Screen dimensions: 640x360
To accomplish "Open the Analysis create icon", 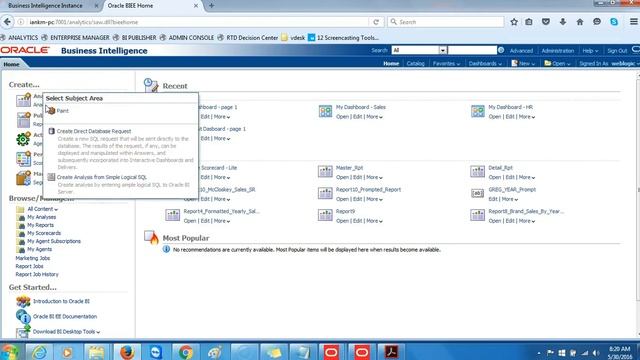I will tap(23, 100).
